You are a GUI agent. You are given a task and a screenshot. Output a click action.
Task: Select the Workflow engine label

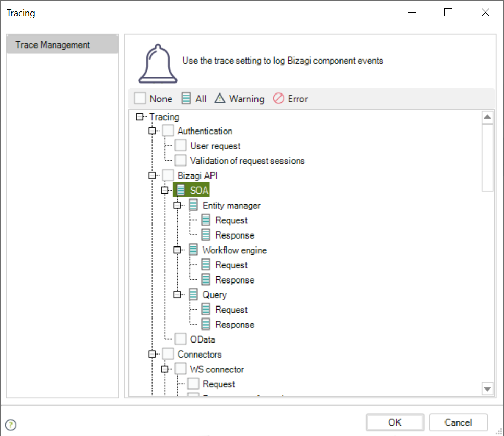pos(235,250)
